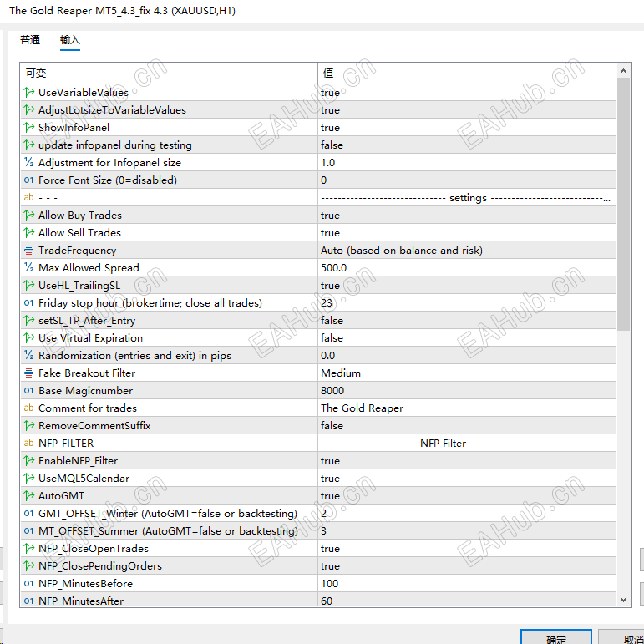
Task: Confirm with the 确定 button
Action: coord(556,637)
